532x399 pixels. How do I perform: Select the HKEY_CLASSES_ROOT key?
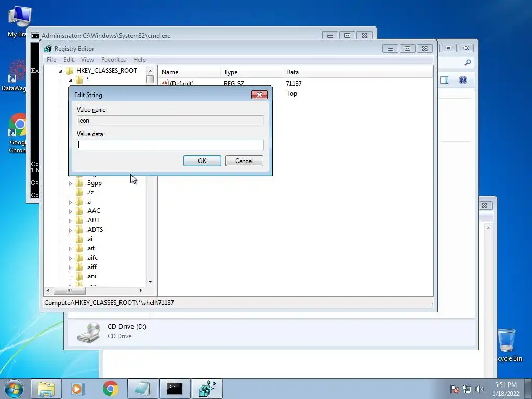[107, 71]
